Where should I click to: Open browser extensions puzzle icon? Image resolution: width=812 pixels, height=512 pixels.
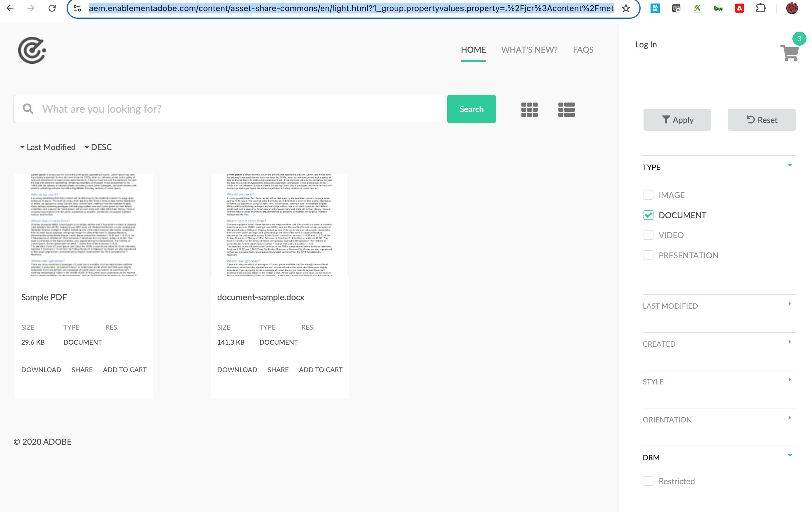pos(761,8)
